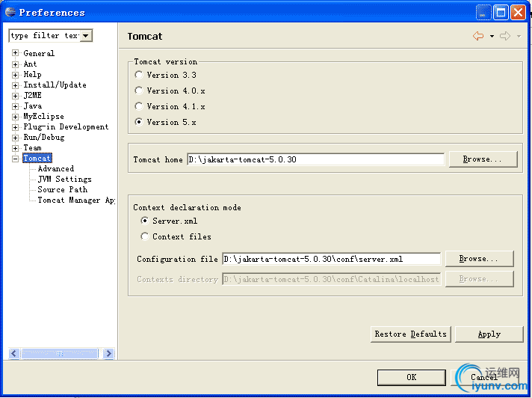The image size is (532, 398).
Task: Open the forward history dropdown arrow
Action: click(519, 36)
